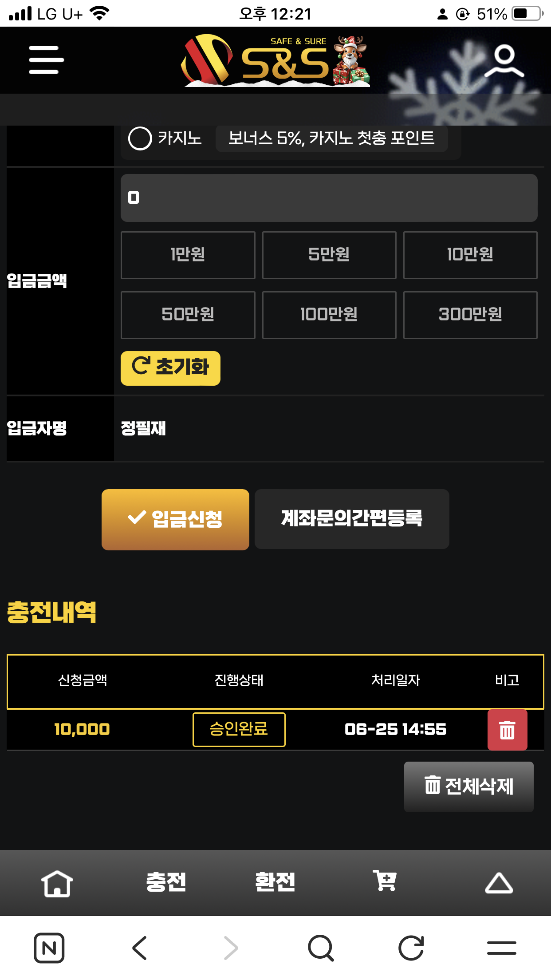
Task: Open the browser's bottom menu lines
Action: (502, 948)
